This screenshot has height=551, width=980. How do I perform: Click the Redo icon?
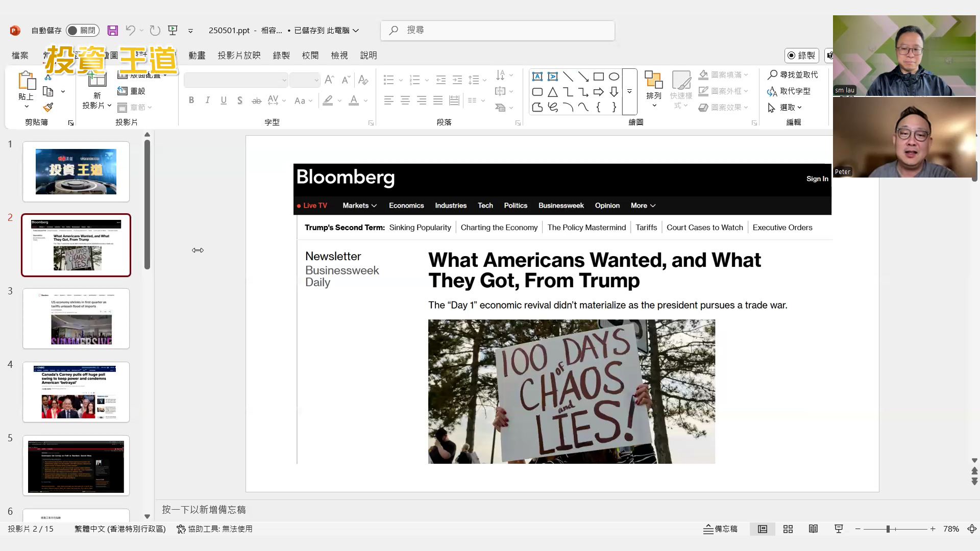(155, 31)
